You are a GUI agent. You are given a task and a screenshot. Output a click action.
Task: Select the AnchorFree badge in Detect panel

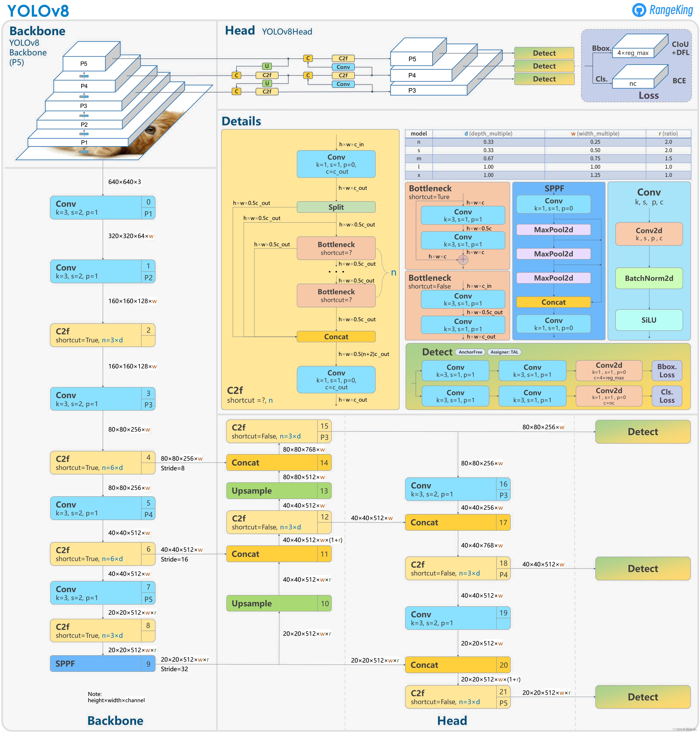click(x=470, y=352)
